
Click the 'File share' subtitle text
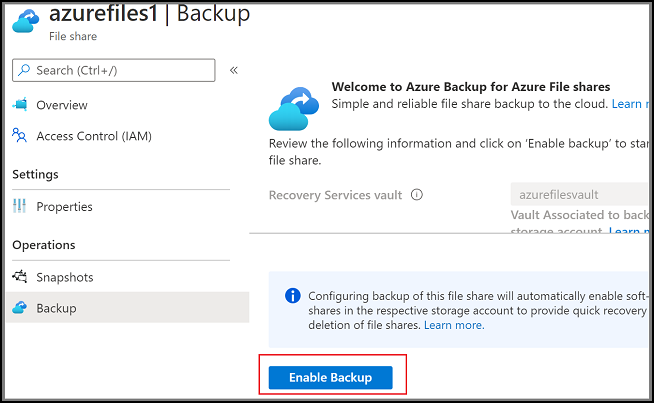click(x=73, y=36)
